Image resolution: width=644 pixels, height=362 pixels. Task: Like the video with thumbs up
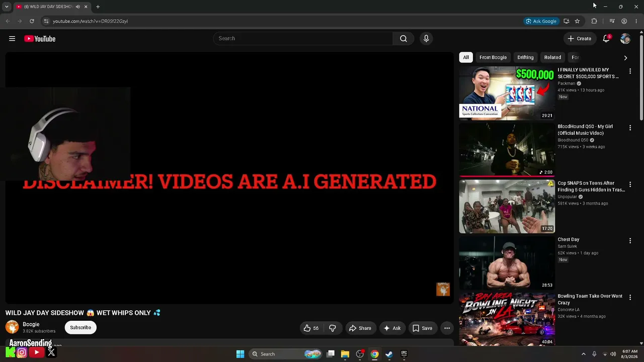(x=311, y=328)
